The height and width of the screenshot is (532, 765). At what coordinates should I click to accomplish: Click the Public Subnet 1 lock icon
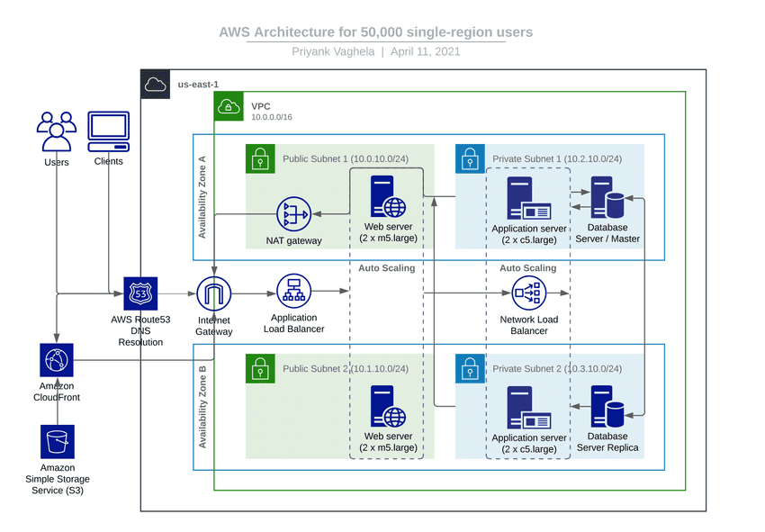tap(260, 158)
